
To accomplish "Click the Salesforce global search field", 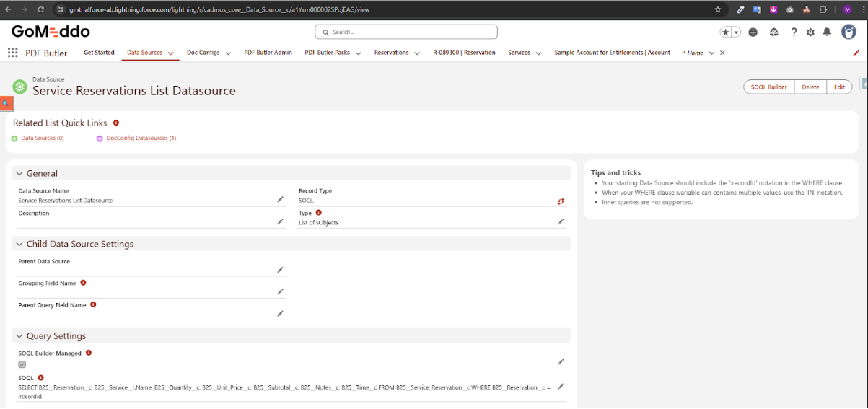I will pos(406,32).
